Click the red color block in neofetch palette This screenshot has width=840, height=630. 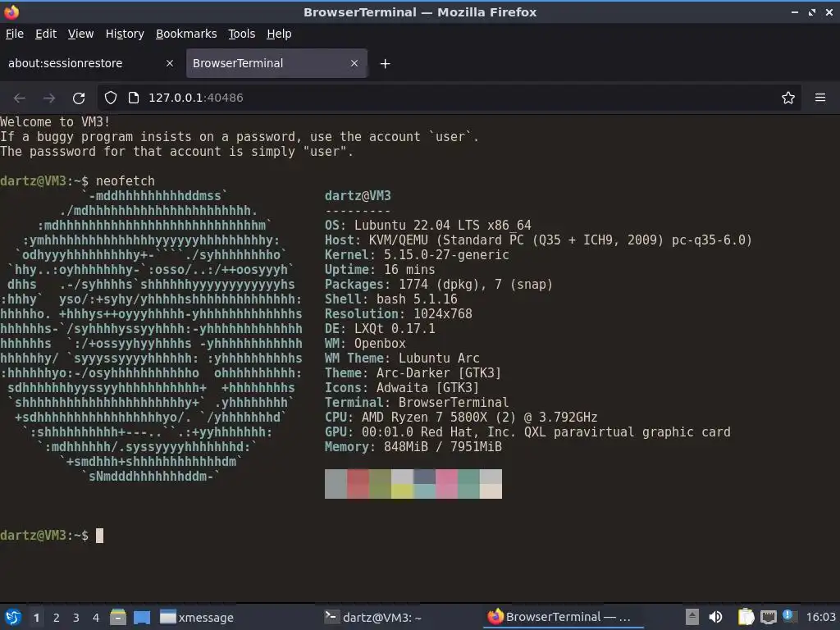tap(358, 484)
